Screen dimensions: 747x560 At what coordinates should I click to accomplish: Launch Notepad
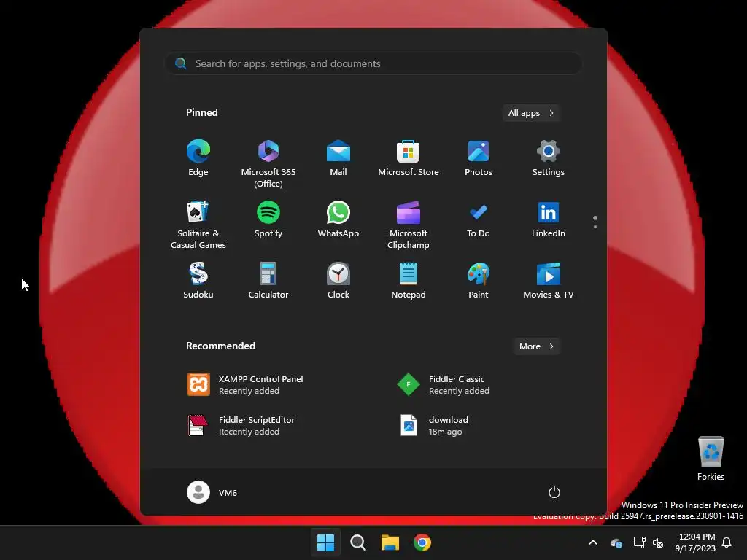click(409, 281)
